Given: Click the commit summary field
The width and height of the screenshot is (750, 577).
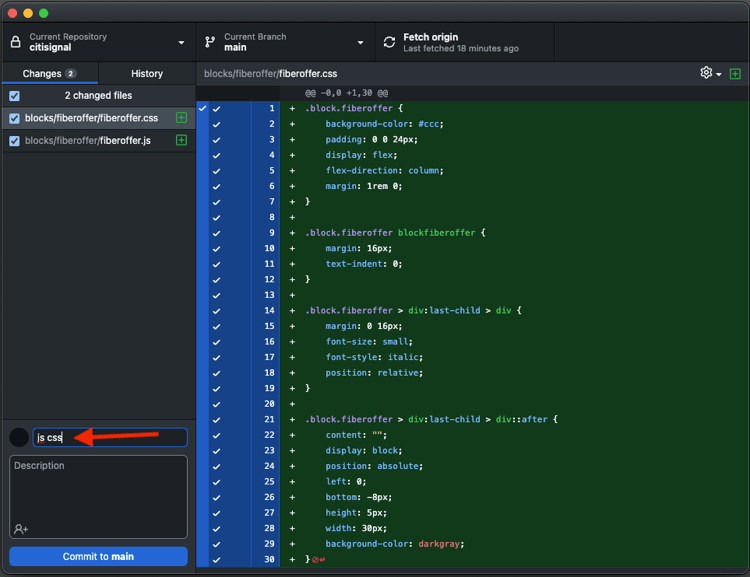Looking at the screenshot, I should [110, 437].
